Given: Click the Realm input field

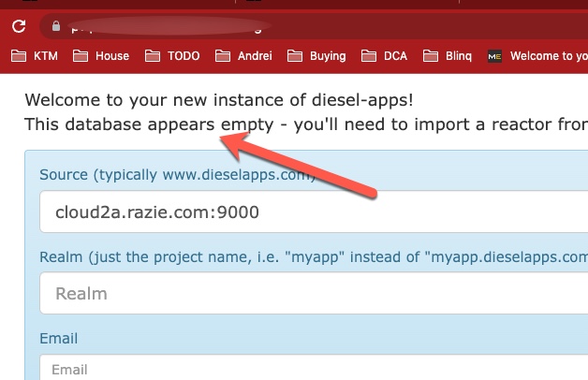Looking at the screenshot, I should 314,293.
